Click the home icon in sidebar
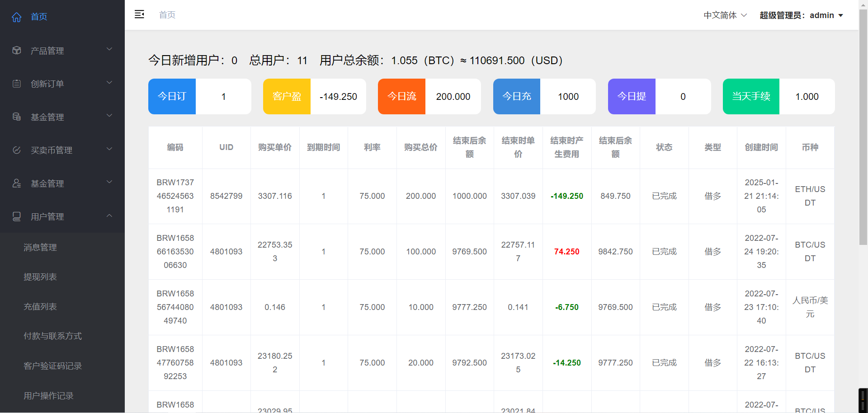The height and width of the screenshot is (413, 868). (x=17, y=17)
